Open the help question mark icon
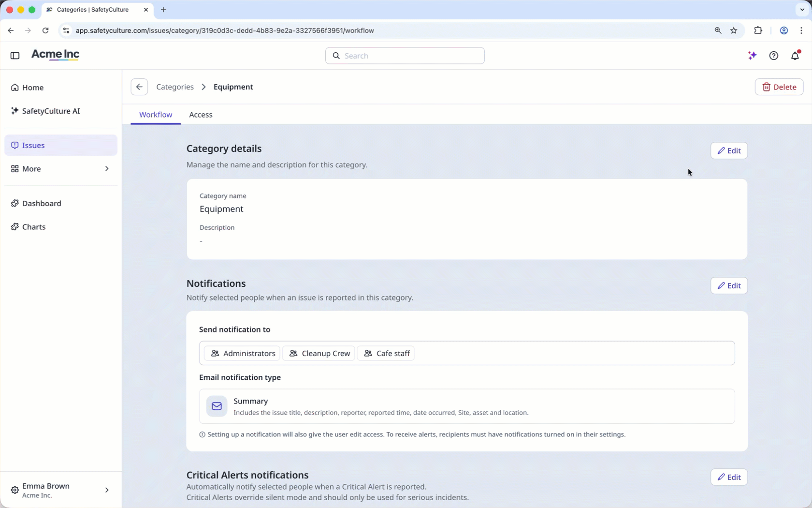The image size is (812, 508). 774,56
